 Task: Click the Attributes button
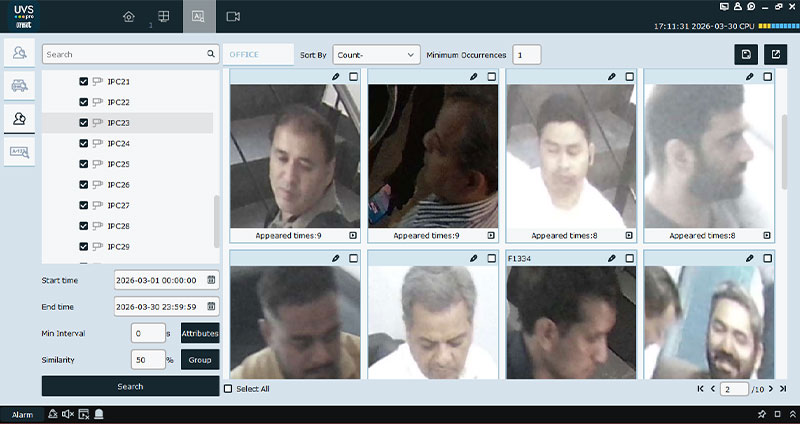point(199,333)
